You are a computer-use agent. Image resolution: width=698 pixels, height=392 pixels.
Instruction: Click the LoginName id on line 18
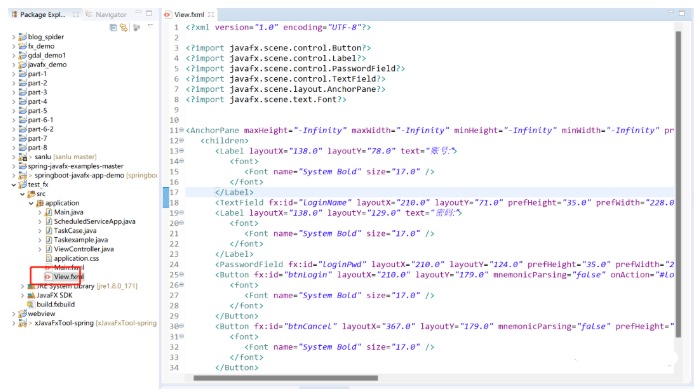(x=327, y=202)
